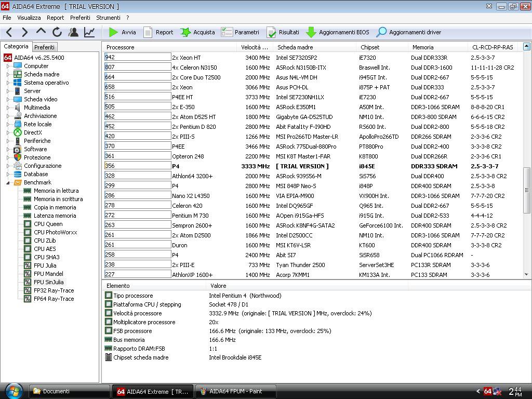Click the back navigation arrow icon
Image resolution: width=532 pixels, height=399 pixels.
(9, 32)
